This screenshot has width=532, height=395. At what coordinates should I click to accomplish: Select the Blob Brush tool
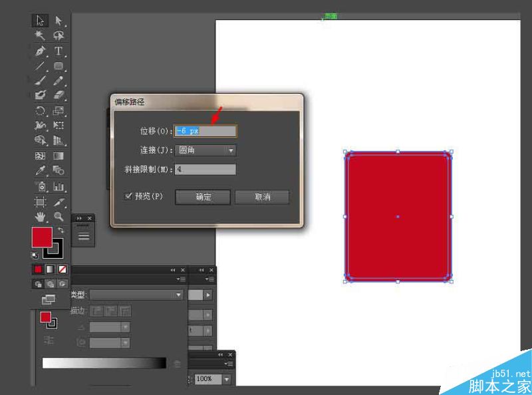click(40, 94)
